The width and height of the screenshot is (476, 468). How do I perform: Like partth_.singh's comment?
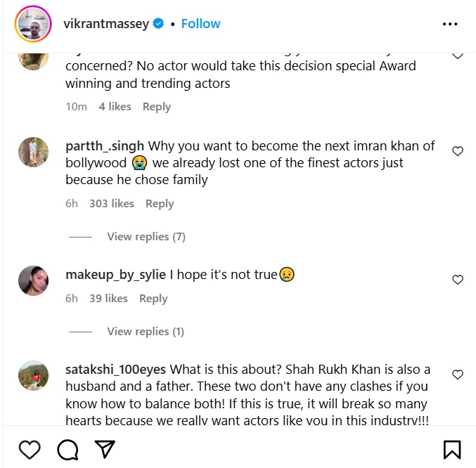[x=457, y=151]
